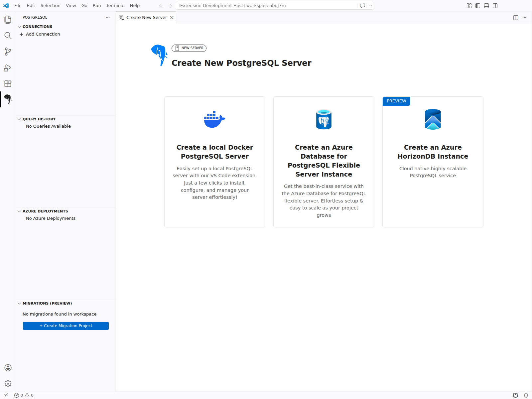Open editor More Actions ellipsis
Screen dimensions: 532x399
pyautogui.click(x=524, y=18)
